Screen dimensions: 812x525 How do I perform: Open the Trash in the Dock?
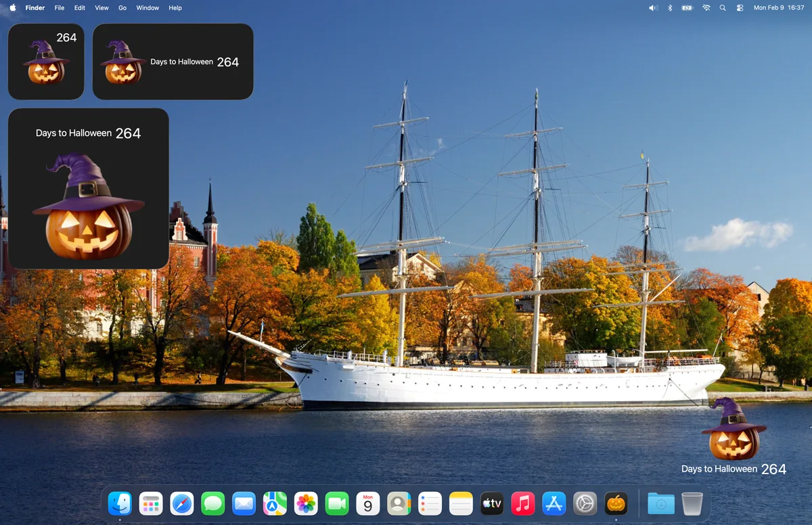(x=692, y=503)
